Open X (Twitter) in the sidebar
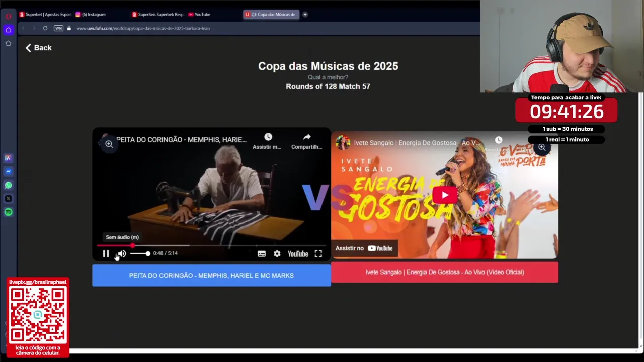 click(8, 199)
